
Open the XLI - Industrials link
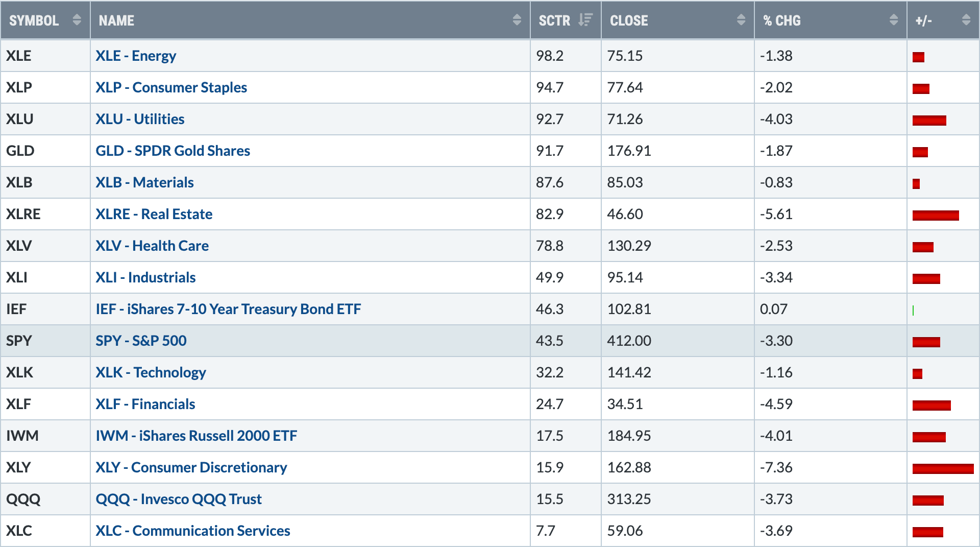146,277
